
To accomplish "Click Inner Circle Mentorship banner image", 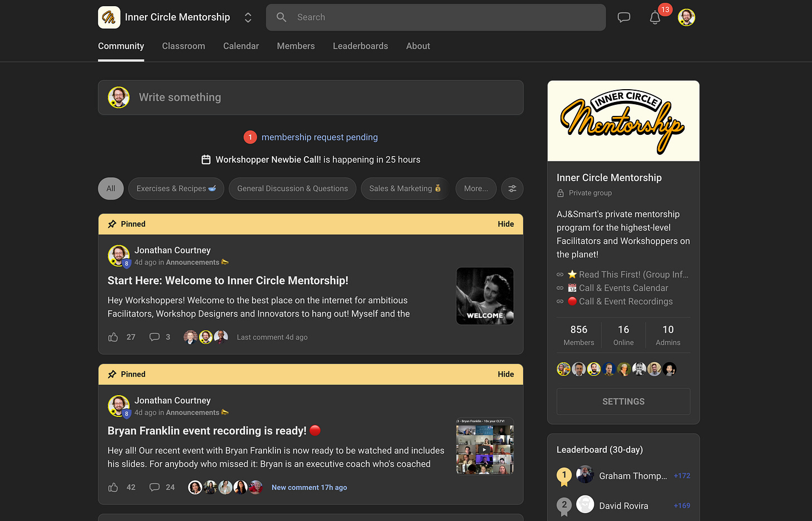I will [623, 121].
